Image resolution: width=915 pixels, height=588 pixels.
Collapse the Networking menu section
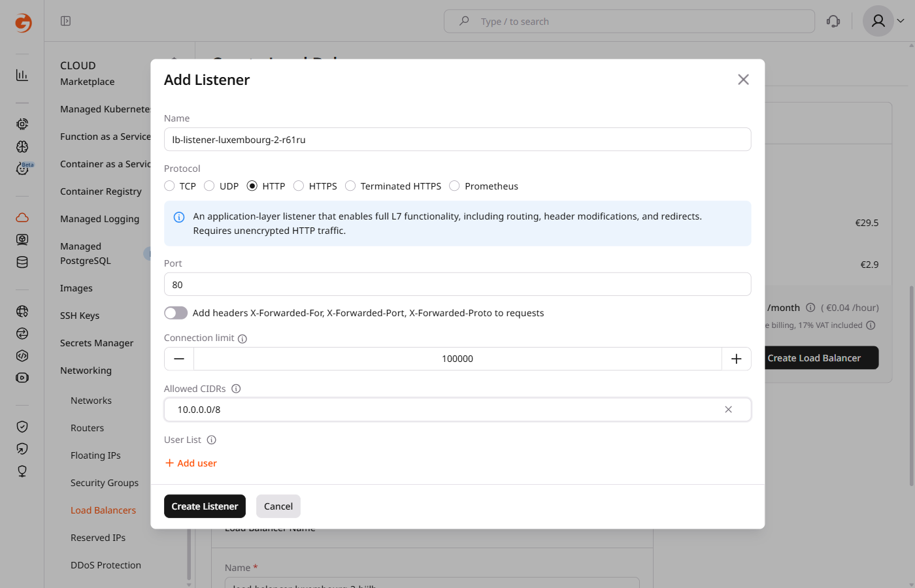pyautogui.click(x=86, y=370)
